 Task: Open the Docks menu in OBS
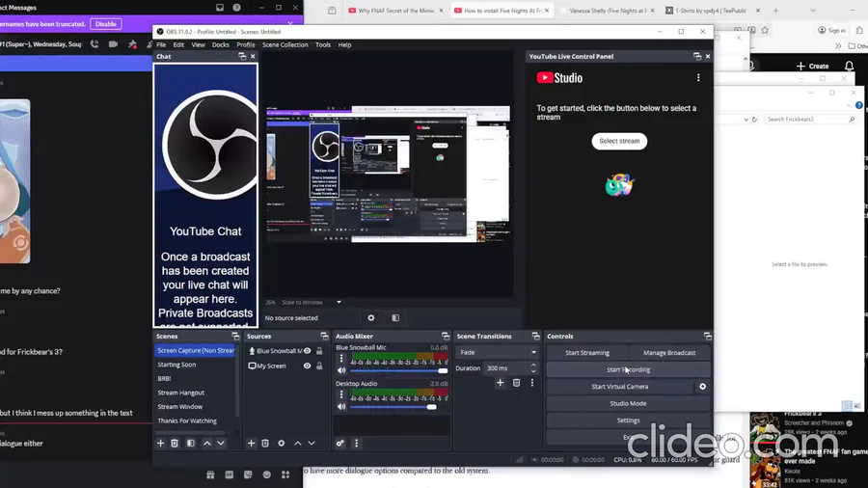(x=220, y=44)
